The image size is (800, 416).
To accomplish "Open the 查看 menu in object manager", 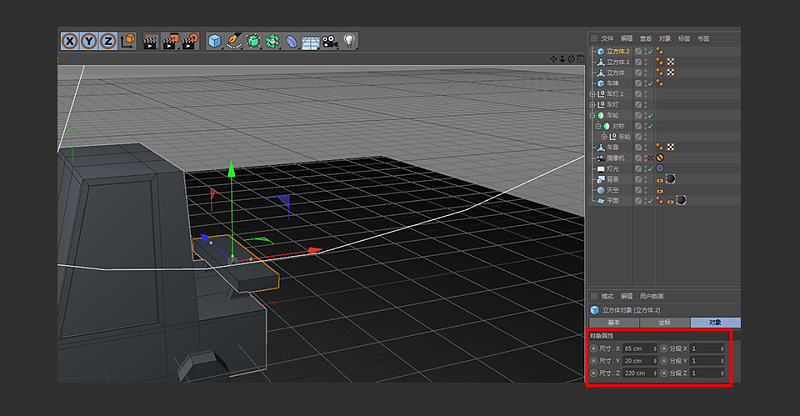I will [x=646, y=38].
